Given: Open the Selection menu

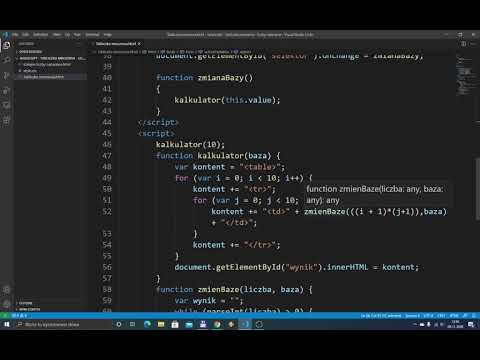Looking at the screenshot, I should pyautogui.click(x=41, y=34).
